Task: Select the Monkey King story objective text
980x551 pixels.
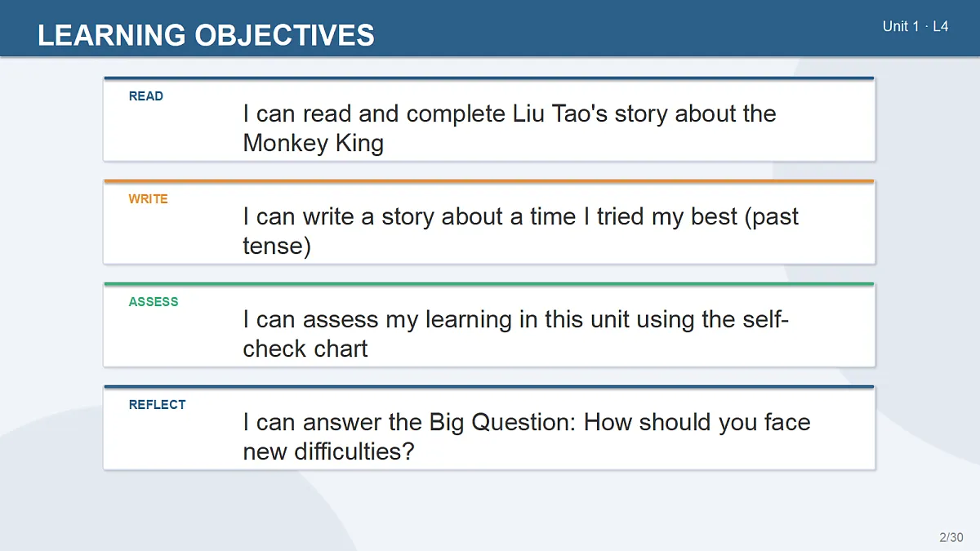Action: click(510, 128)
